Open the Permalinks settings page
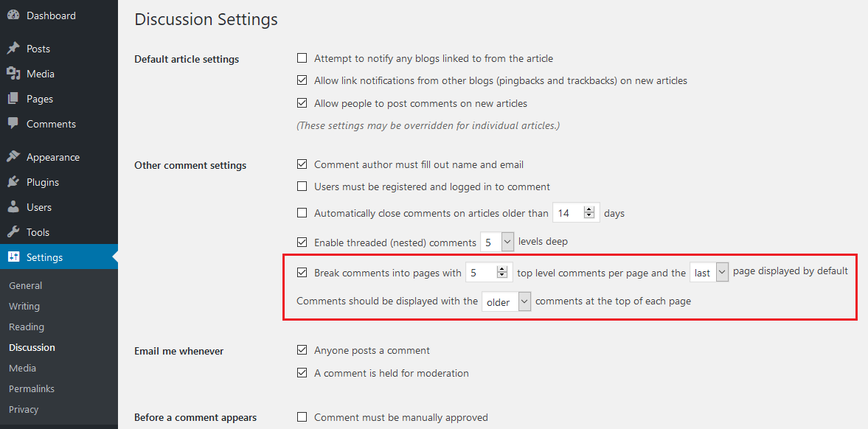The width and height of the screenshot is (868, 429). tap(31, 388)
